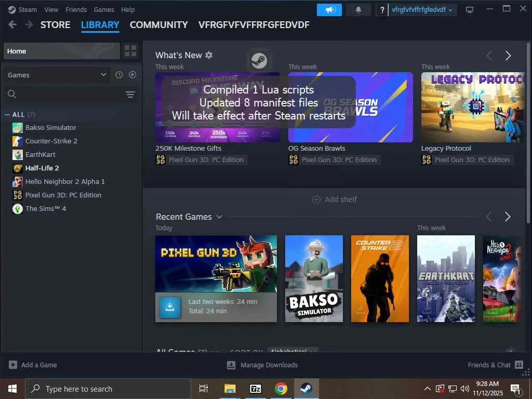Open Friends & Chat
This screenshot has height=399, width=532.
[x=495, y=365]
